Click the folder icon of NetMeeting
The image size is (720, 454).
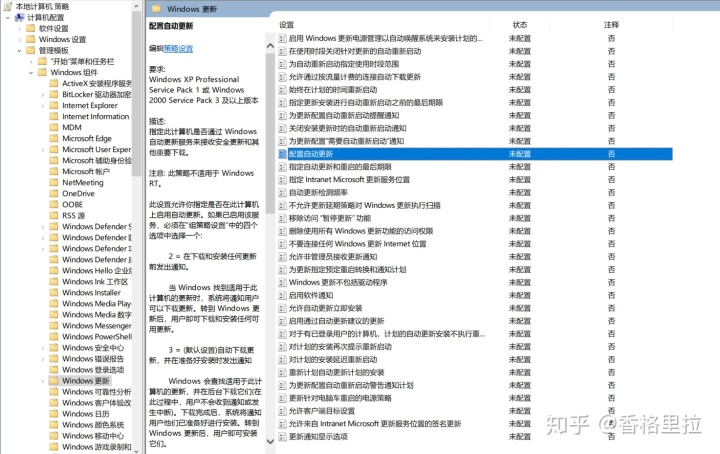coord(54,183)
